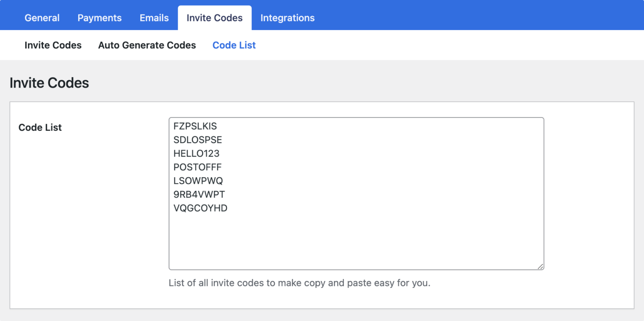
Task: Select the Invite Codes main tab
Action: click(215, 18)
